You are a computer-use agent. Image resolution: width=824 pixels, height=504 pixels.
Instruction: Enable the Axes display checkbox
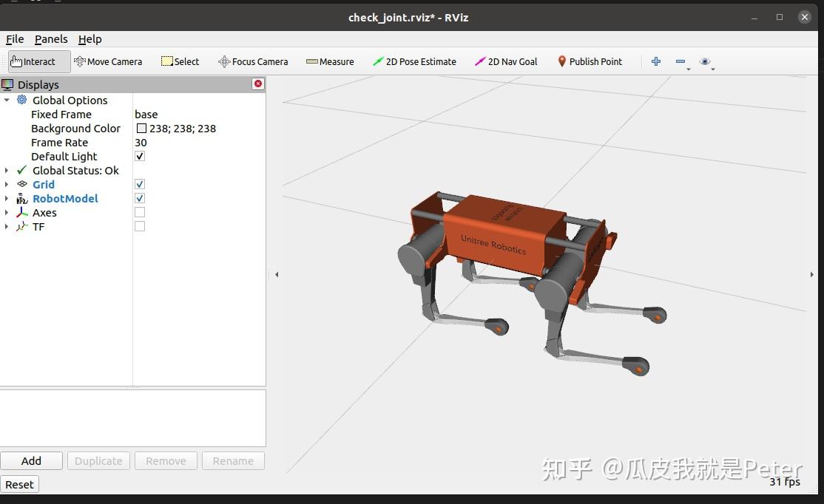pos(140,212)
